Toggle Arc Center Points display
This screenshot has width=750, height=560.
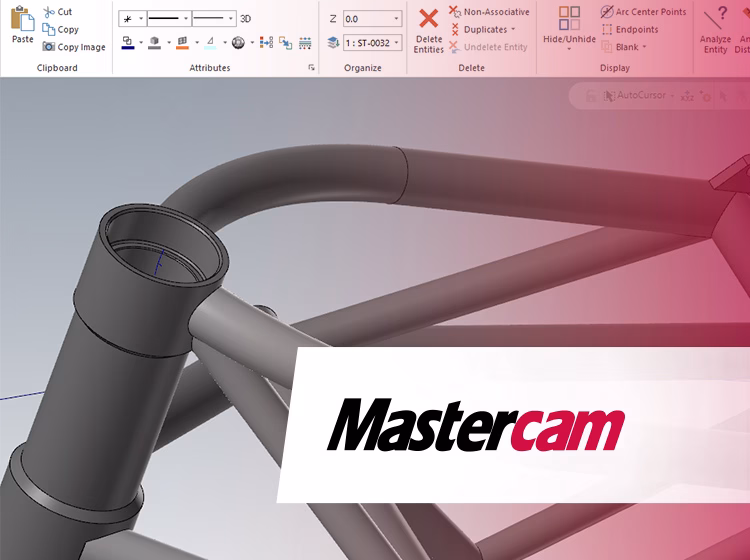pyautogui.click(x=643, y=12)
